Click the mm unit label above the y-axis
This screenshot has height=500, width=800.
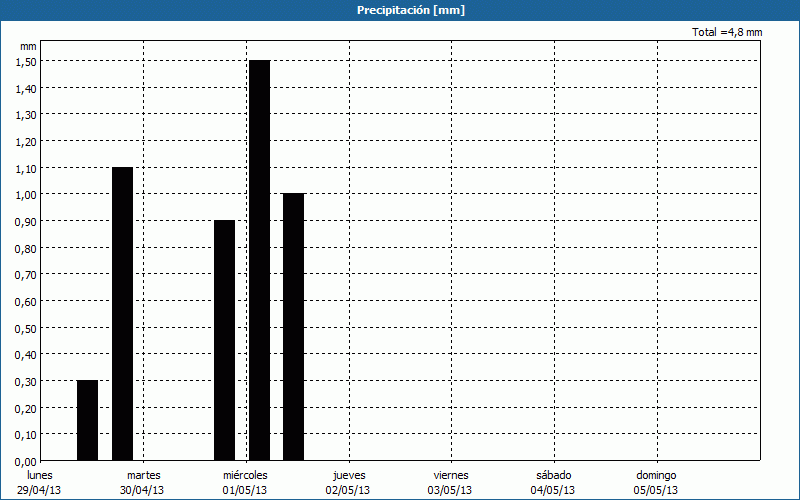(x=28, y=46)
